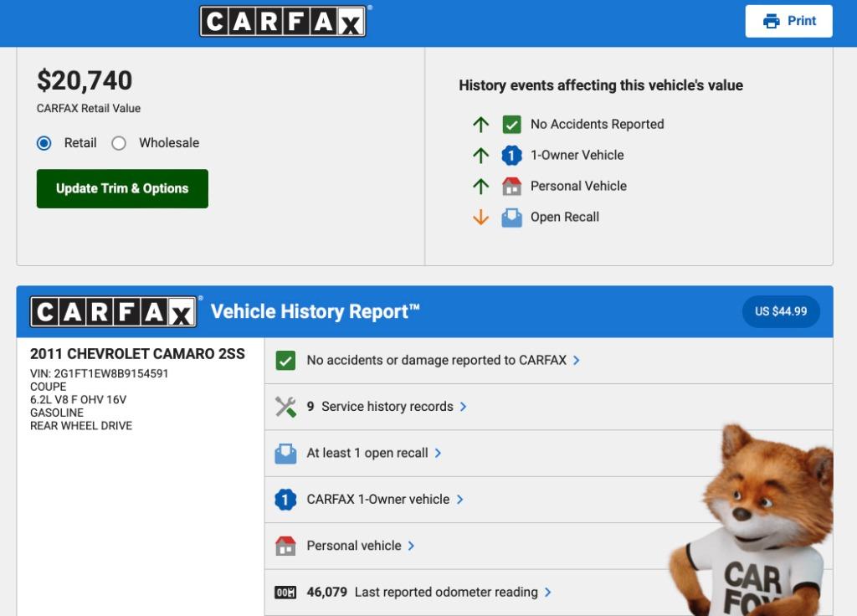Expand the Personal vehicle details chevron
This screenshot has width=857, height=616.
click(x=411, y=546)
